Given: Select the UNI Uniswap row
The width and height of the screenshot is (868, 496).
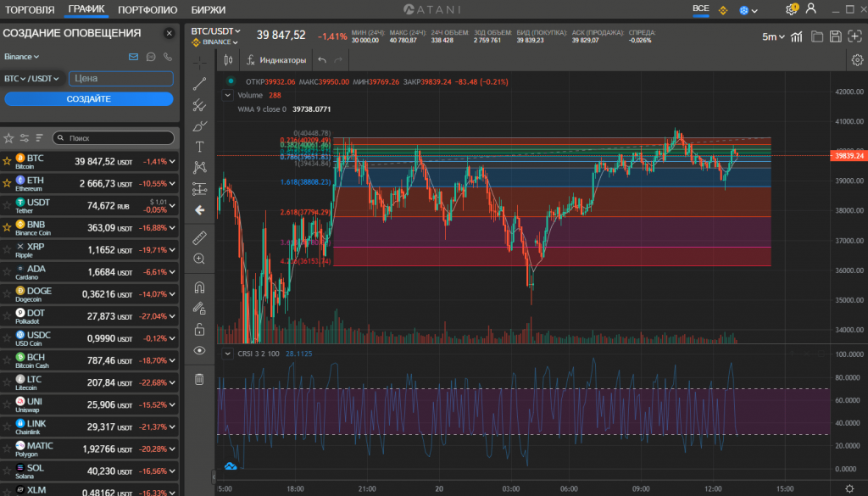Looking at the screenshot, I should click(89, 404).
